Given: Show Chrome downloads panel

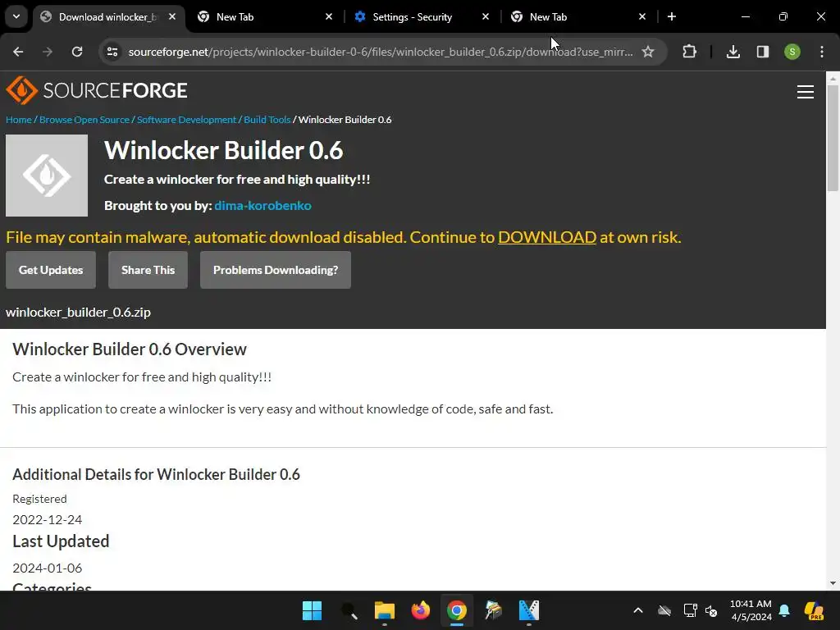Looking at the screenshot, I should tap(733, 52).
